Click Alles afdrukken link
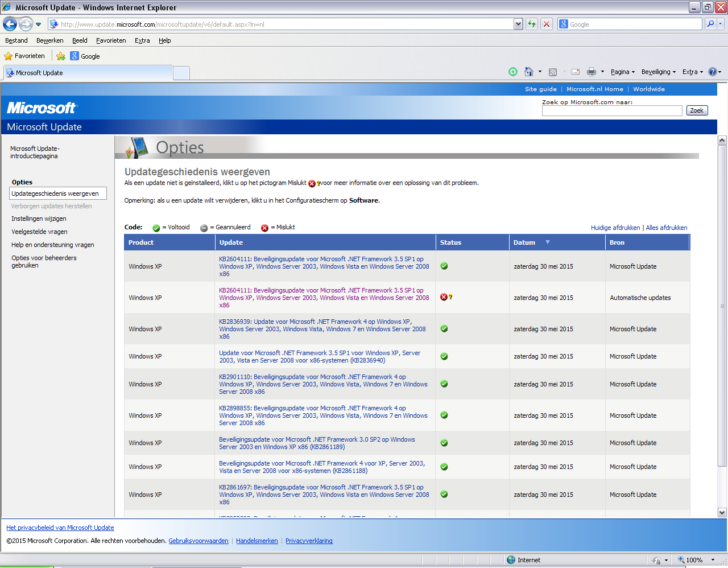The width and height of the screenshot is (728, 568). tap(667, 228)
